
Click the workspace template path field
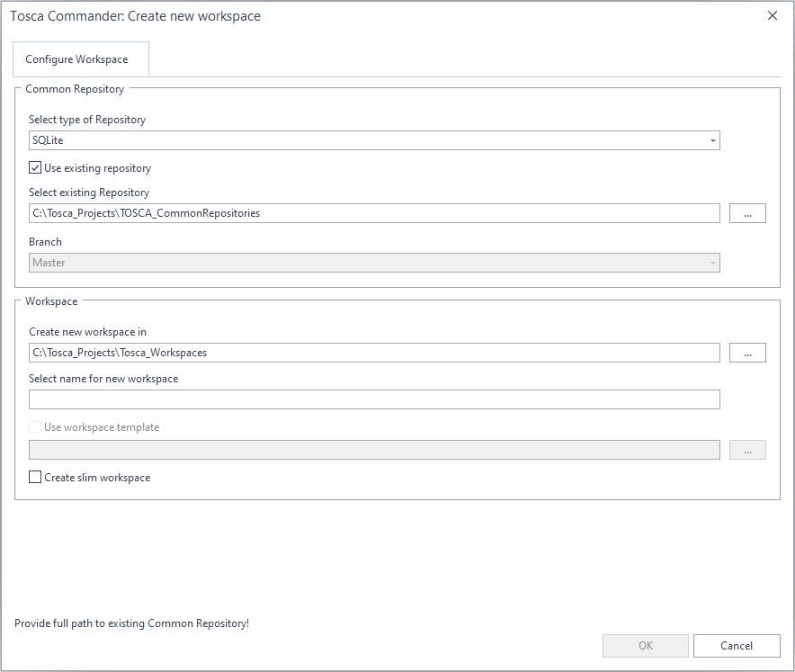373,450
